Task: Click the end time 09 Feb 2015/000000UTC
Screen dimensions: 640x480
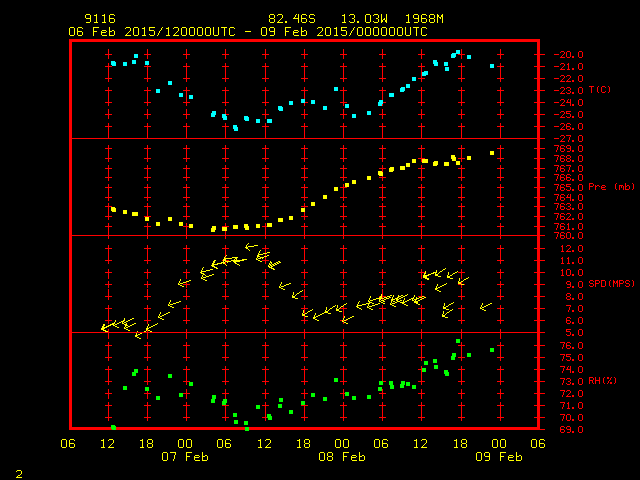Action: point(344,32)
